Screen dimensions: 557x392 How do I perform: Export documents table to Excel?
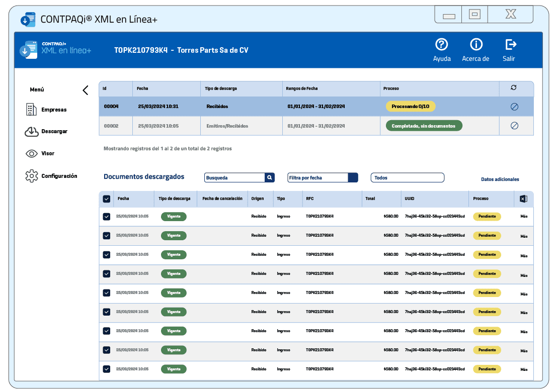[x=523, y=199]
